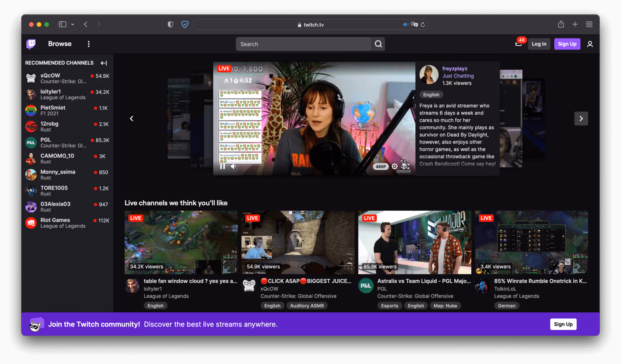Open 12robg channel in sidebar
Screen dimensions: 621x364
tap(67, 126)
